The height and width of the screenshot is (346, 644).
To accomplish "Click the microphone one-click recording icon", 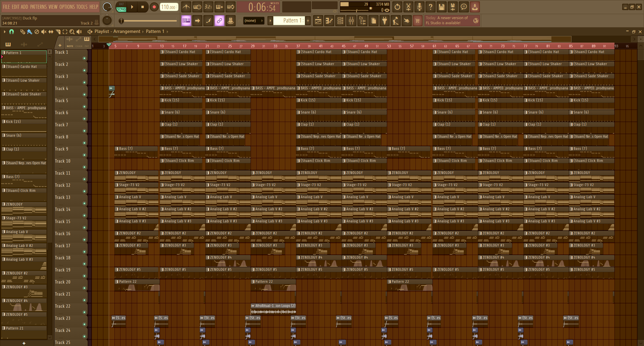I will [x=419, y=7].
